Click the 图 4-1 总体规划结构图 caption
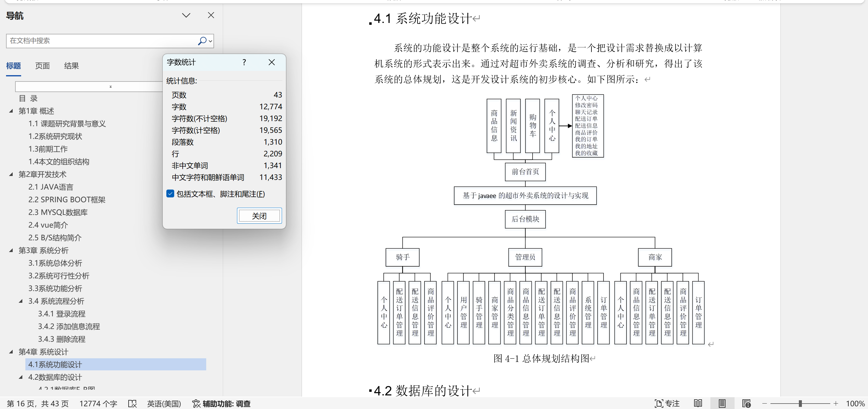 541,359
